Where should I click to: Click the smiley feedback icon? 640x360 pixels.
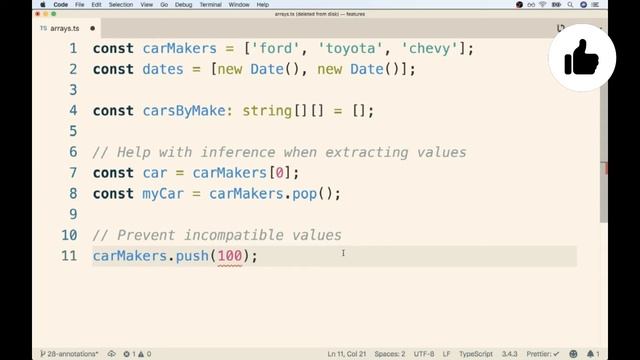pos(573,354)
